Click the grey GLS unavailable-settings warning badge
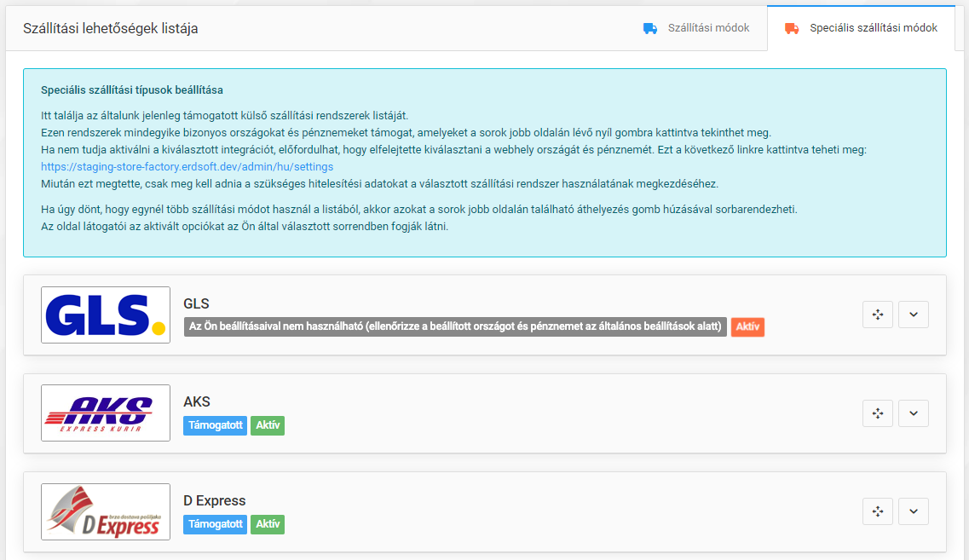Image resolution: width=969 pixels, height=560 pixels. pyautogui.click(x=455, y=326)
